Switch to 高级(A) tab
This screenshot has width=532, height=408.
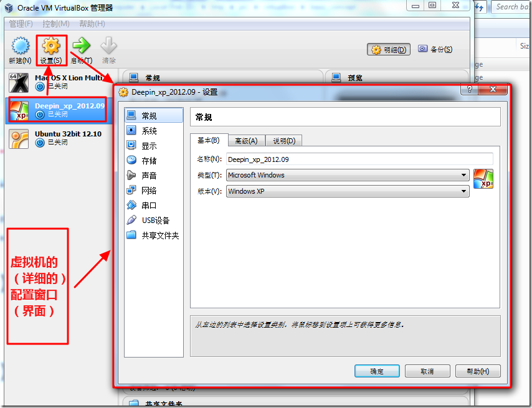click(x=246, y=141)
